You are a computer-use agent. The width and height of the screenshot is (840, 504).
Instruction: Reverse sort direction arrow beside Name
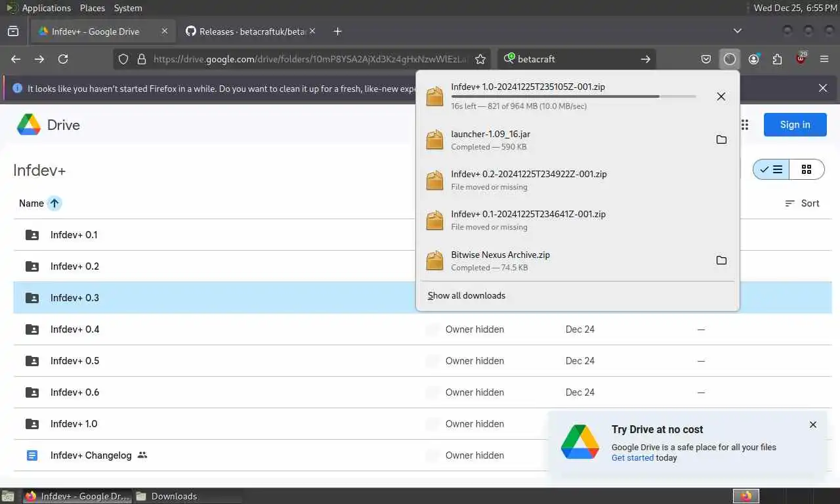[54, 203]
